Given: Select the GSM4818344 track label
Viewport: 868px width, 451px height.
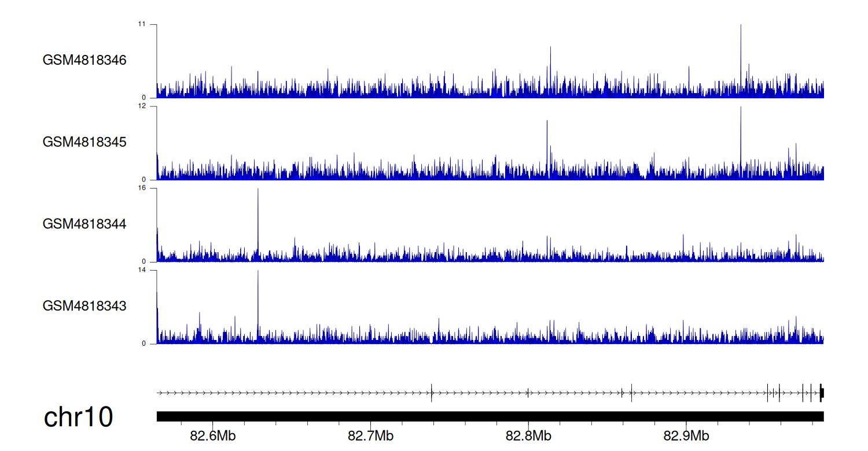Looking at the screenshot, I should click(84, 224).
